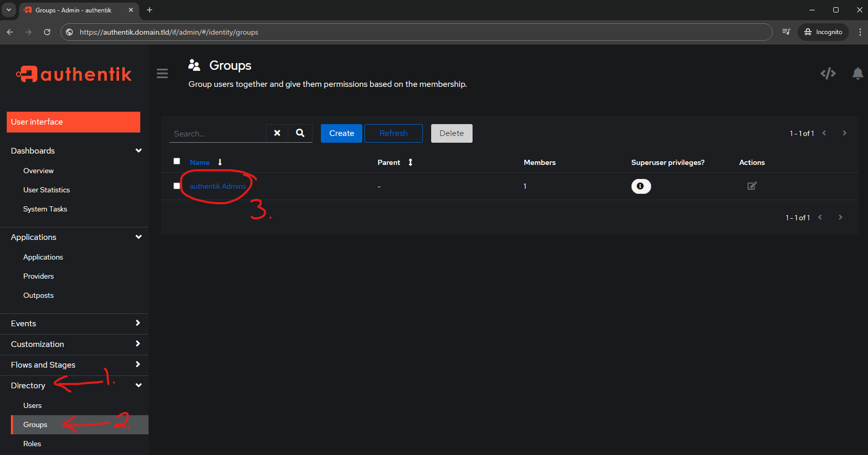The height and width of the screenshot is (455, 868).
Task: Go to next page in top pagination
Action: tap(845, 133)
